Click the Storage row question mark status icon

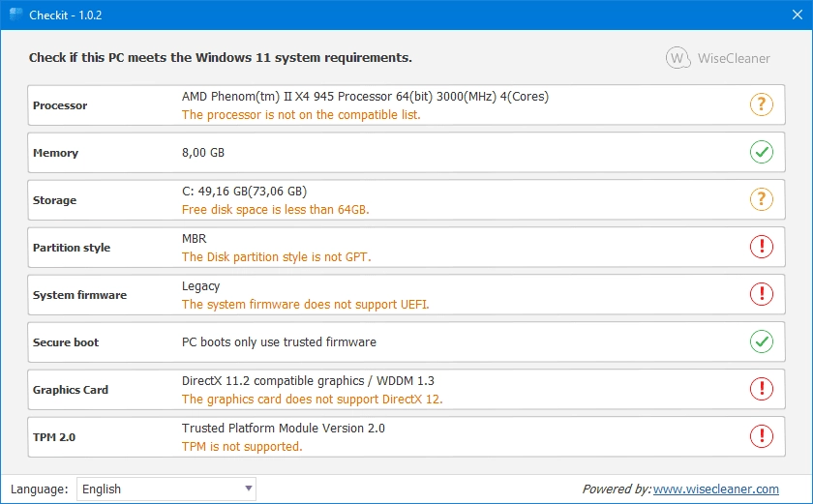[x=761, y=199]
